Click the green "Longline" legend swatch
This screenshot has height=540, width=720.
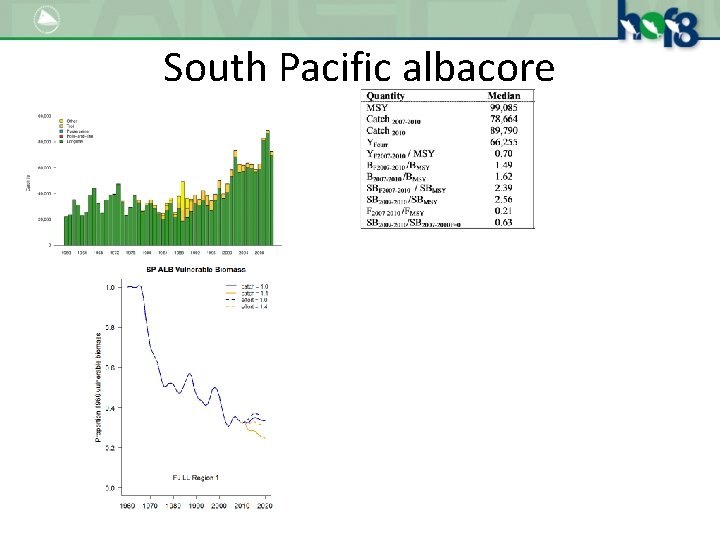[61, 141]
